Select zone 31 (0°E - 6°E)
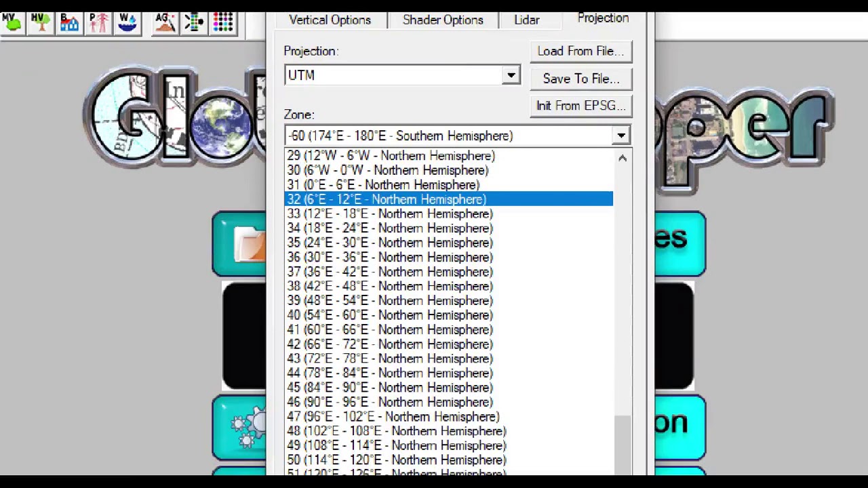This screenshot has width=868, height=488. coord(449,185)
